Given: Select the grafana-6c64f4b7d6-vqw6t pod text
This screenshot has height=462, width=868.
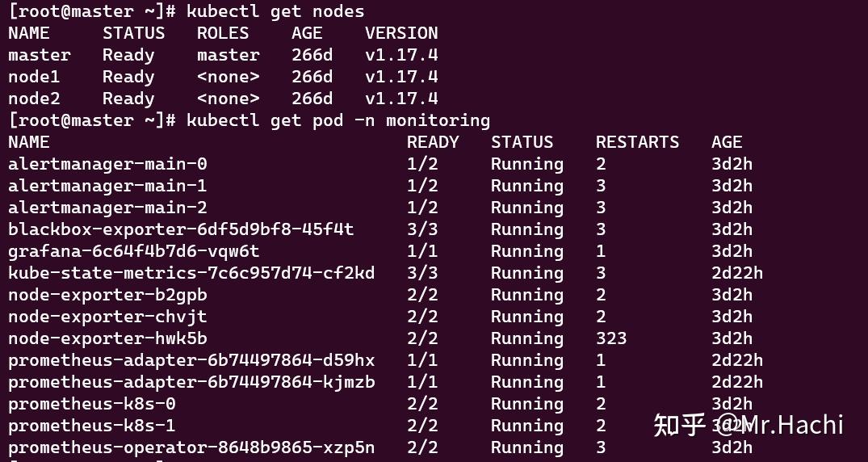Looking at the screenshot, I should pos(133,251).
